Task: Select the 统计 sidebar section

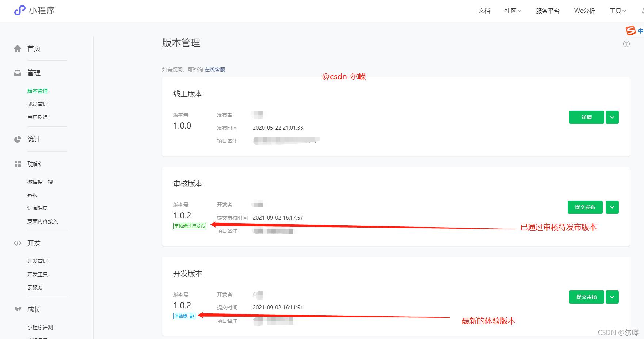Action: tap(34, 139)
